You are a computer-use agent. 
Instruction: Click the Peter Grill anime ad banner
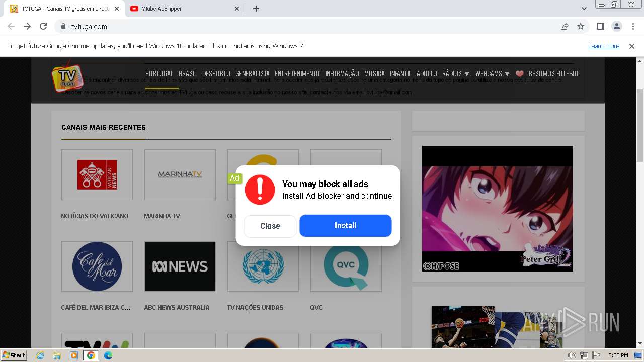coord(498,209)
